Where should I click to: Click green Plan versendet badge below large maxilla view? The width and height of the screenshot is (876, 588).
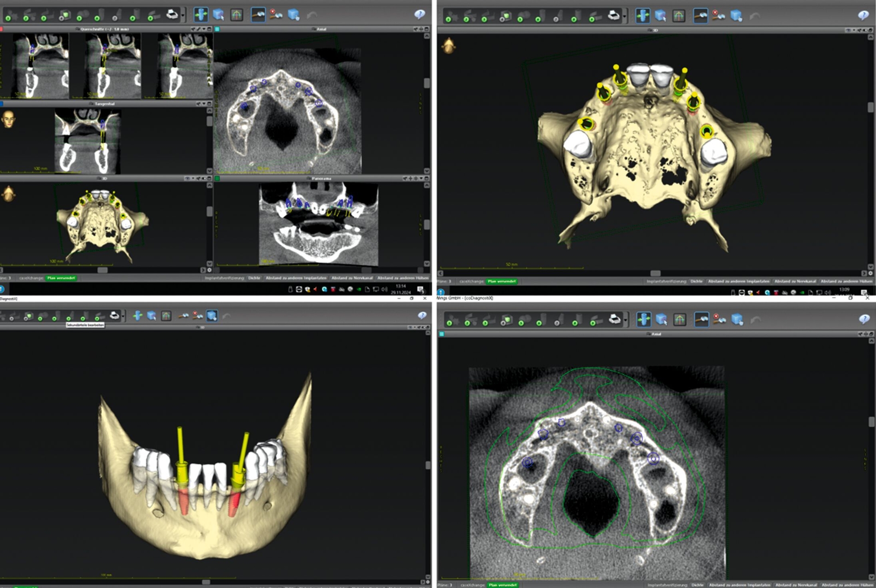(502, 281)
